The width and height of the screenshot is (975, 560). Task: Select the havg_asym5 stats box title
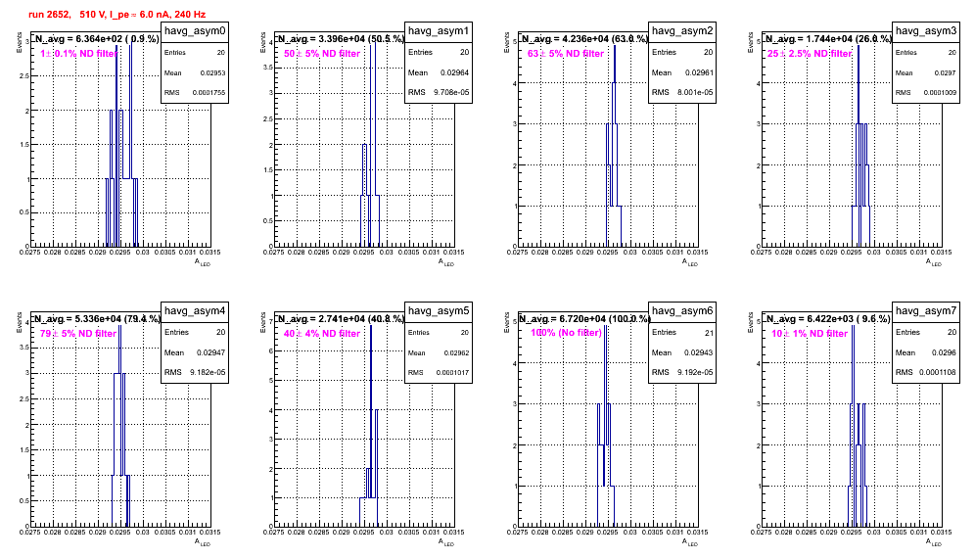point(439,310)
